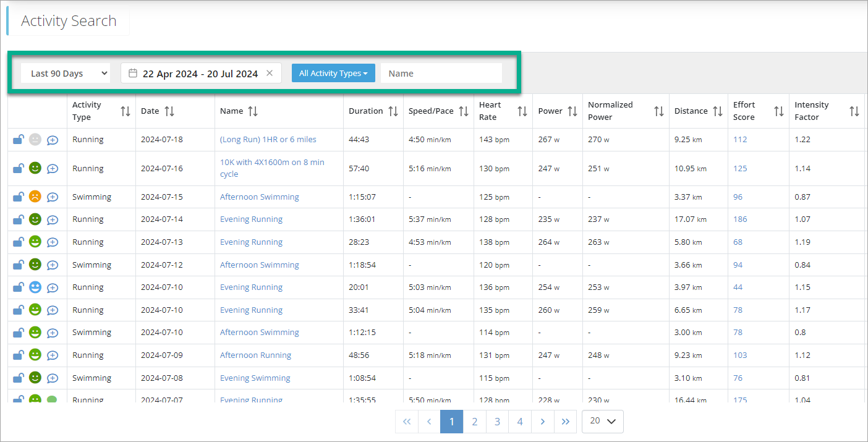Sort by Speed/Pace column
868x442 pixels.
point(464,111)
